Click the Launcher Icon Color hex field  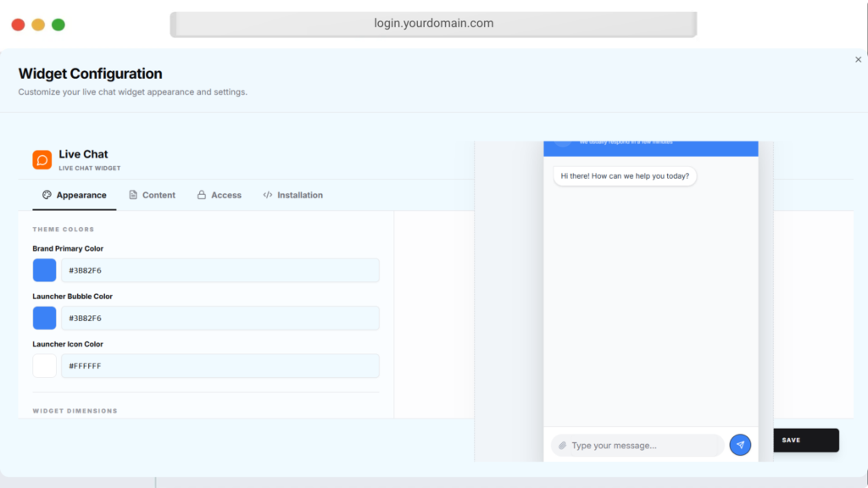220,366
